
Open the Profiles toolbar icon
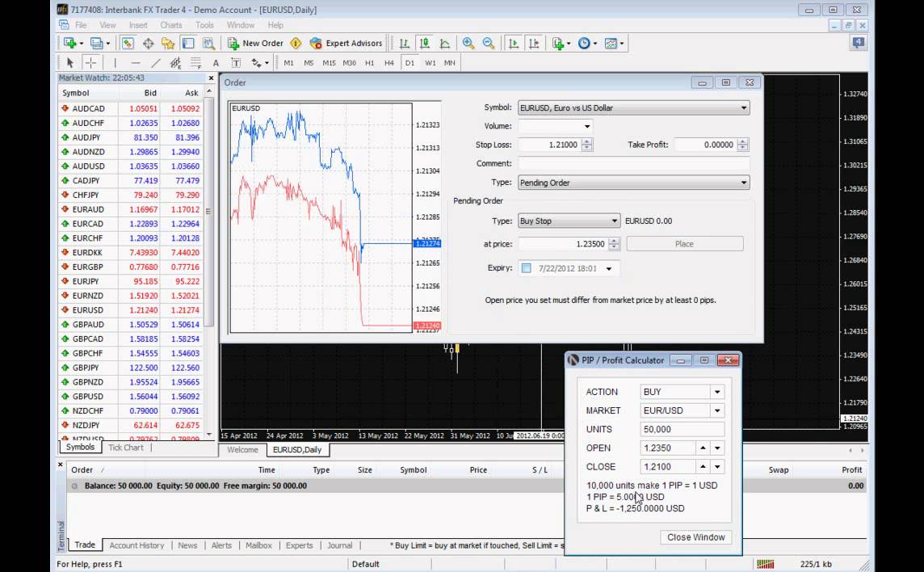(97, 43)
